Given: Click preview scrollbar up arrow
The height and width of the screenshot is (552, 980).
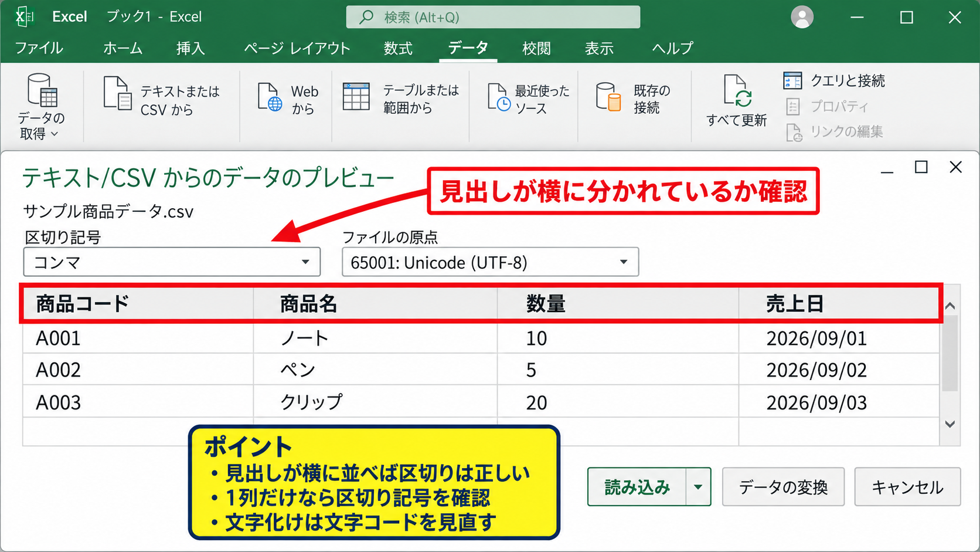Looking at the screenshot, I should pyautogui.click(x=950, y=306).
